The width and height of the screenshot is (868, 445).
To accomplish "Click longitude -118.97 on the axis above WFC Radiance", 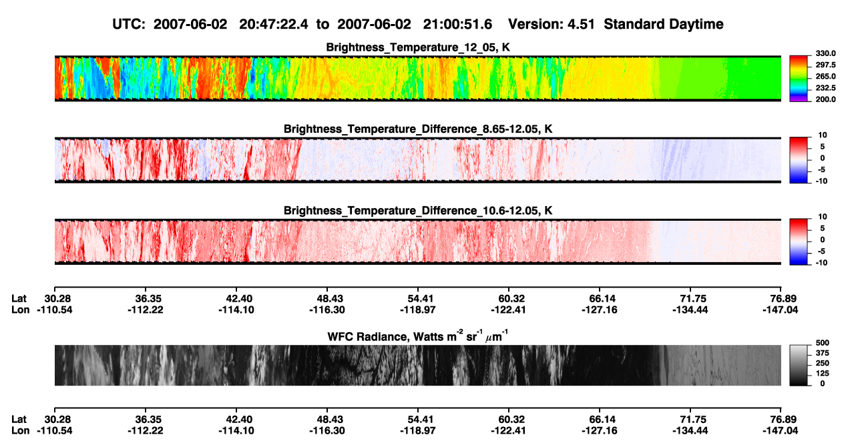I will (418, 310).
